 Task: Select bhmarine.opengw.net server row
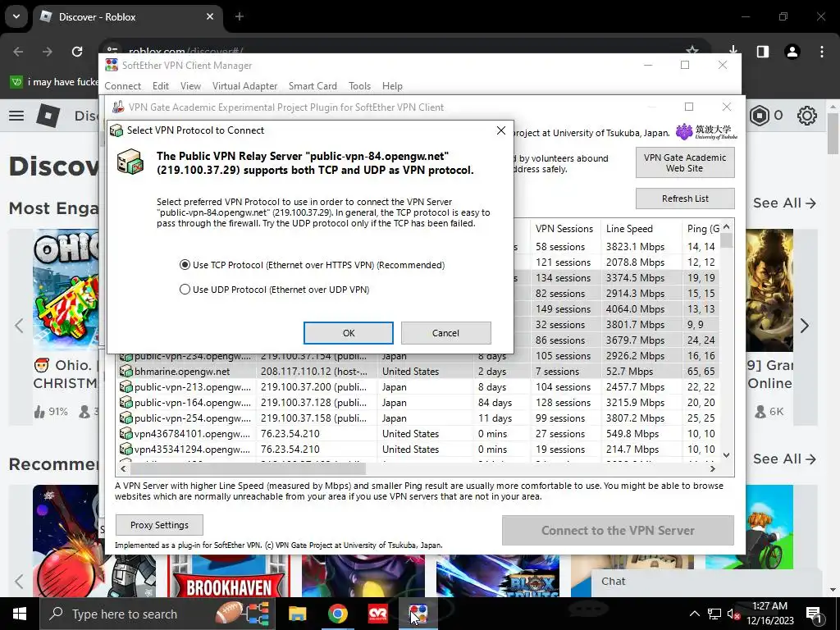(418, 372)
